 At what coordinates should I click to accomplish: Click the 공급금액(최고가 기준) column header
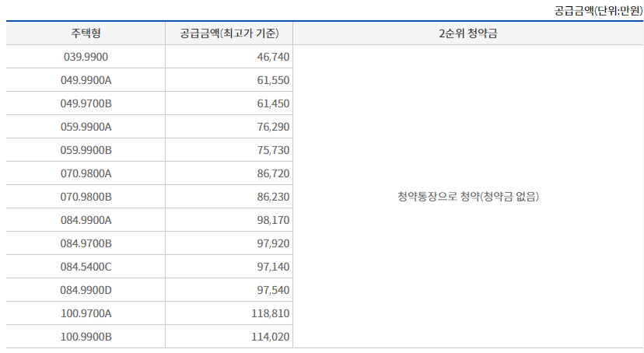coord(229,33)
